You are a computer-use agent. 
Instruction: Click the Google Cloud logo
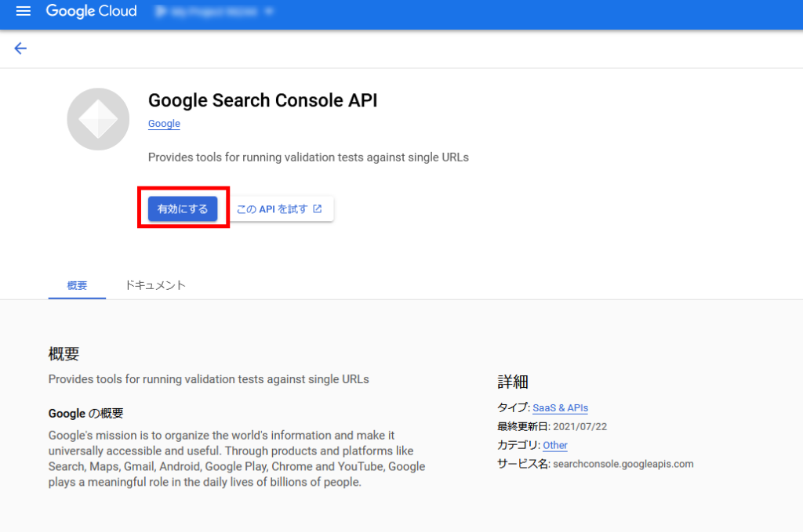(91, 11)
